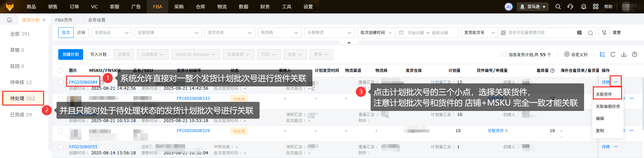Enable the 加急发货计划 checkbox
644x158 pixels.
(504, 54)
